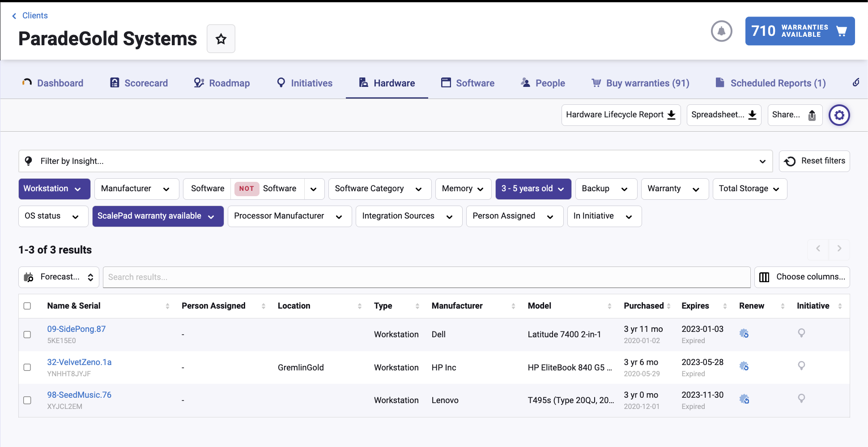Click the initiative pin icon for 32-VelvetZeno.1a
The image size is (868, 447).
click(801, 366)
